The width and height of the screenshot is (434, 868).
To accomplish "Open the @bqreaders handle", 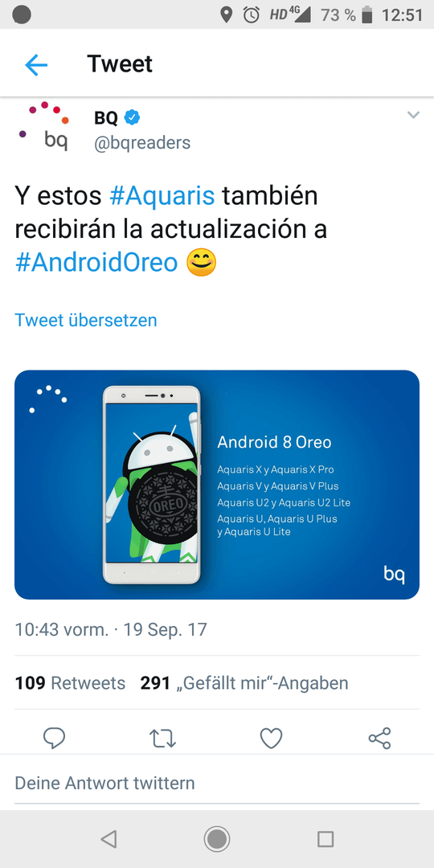I will point(142,143).
